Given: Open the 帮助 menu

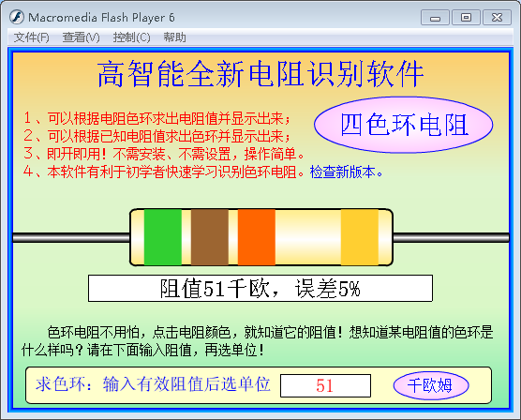Looking at the screenshot, I should coord(174,37).
